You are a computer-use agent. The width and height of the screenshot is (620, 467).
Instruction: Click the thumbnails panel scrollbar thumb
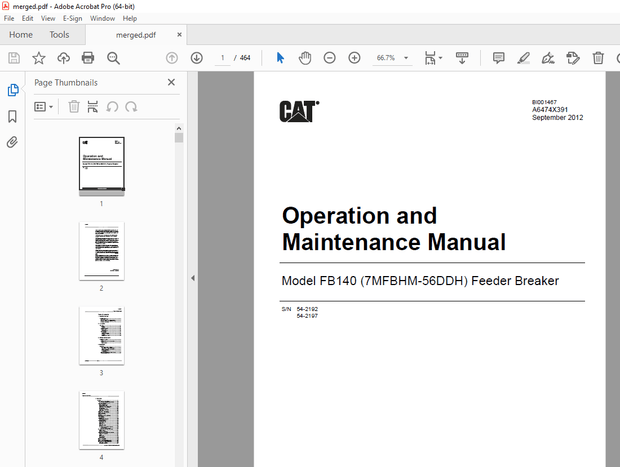coord(179,138)
